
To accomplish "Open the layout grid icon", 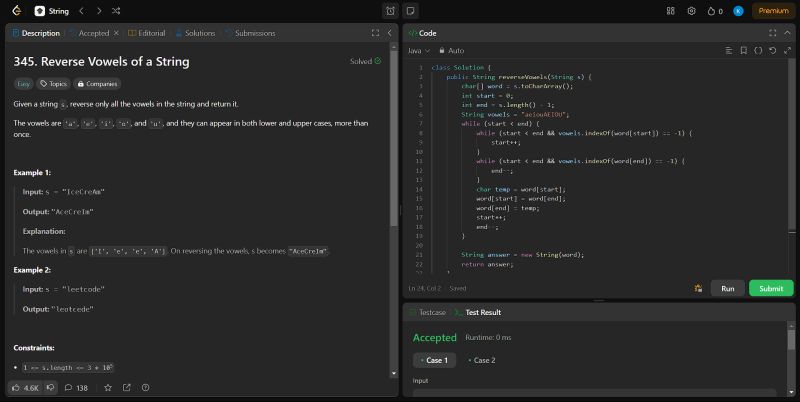I will pyautogui.click(x=671, y=11).
